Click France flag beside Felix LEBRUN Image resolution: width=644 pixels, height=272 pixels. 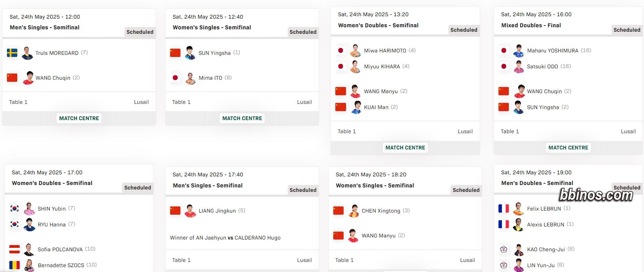point(504,208)
